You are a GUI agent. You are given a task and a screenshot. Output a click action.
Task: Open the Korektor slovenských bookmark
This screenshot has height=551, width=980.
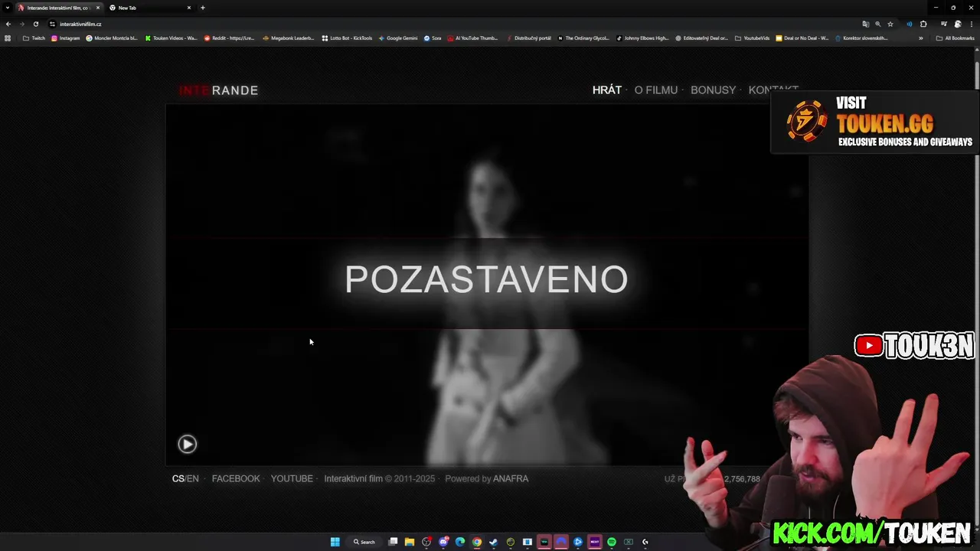(861, 37)
